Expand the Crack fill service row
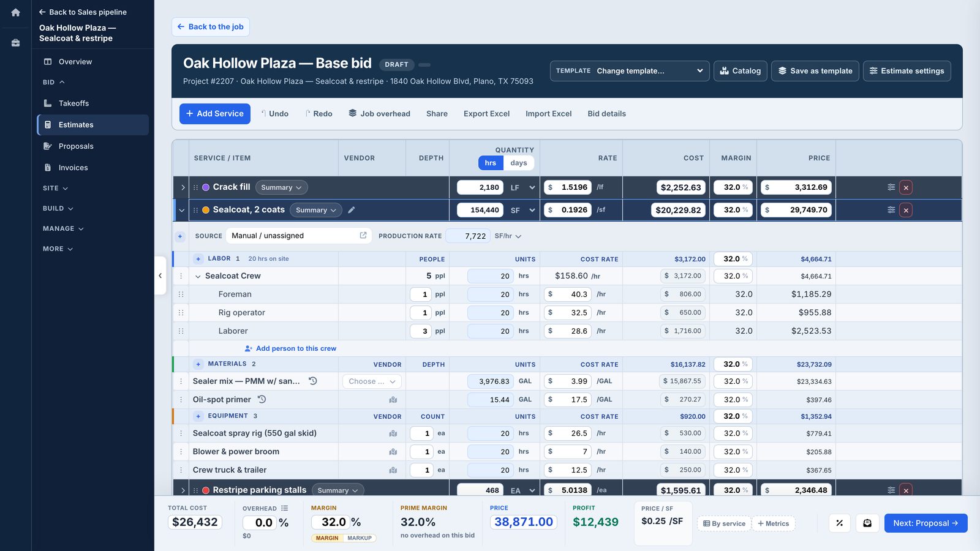Screen dimensions: 980x551 pos(183,187)
